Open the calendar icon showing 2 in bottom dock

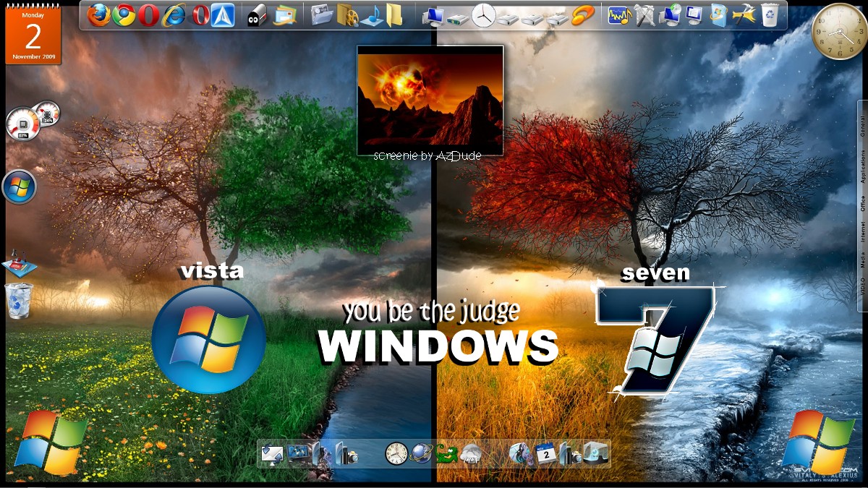pyautogui.click(x=545, y=454)
